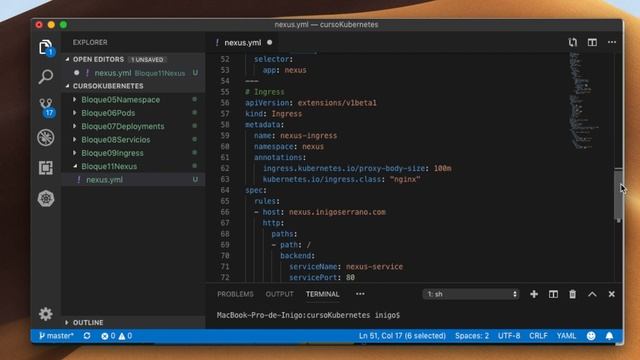Change language mode YAML

point(566,336)
